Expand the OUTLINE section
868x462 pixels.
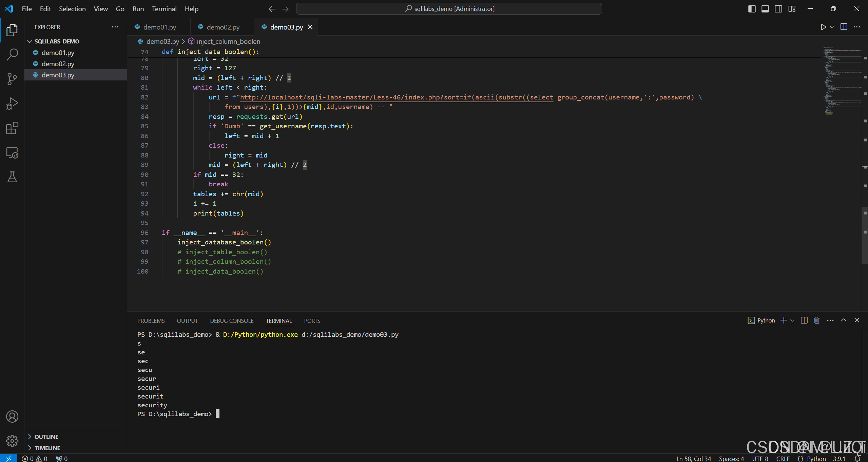coord(46,437)
